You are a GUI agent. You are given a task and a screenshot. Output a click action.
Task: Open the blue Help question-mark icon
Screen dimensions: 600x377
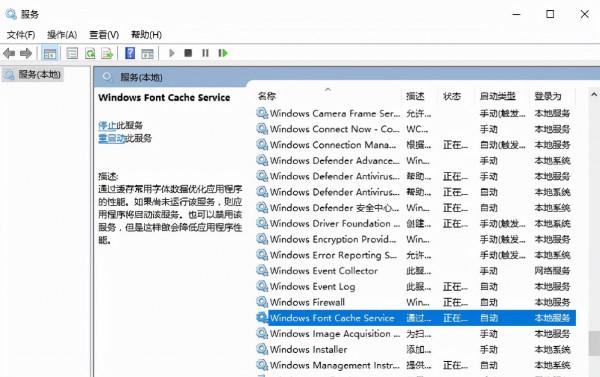(130, 53)
